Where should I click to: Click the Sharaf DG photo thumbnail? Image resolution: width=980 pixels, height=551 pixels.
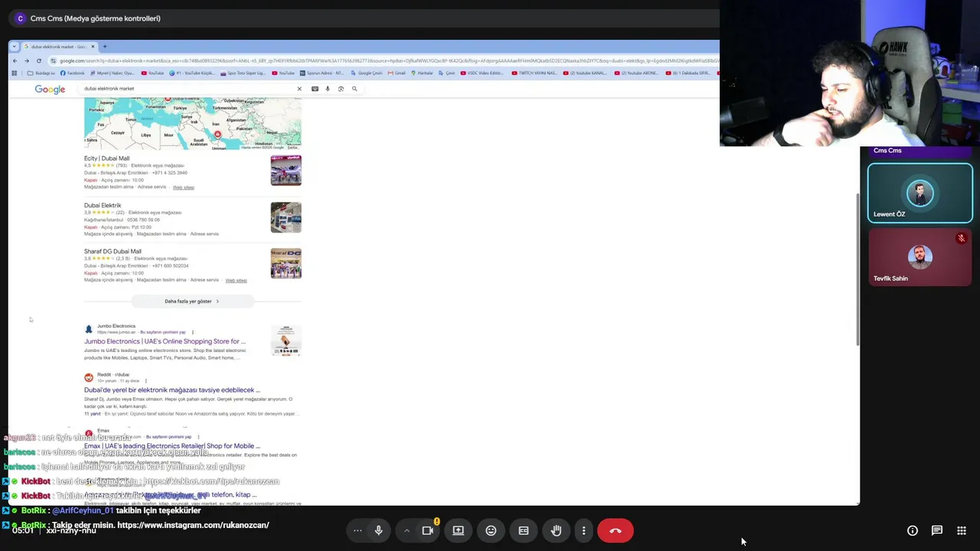(x=286, y=263)
